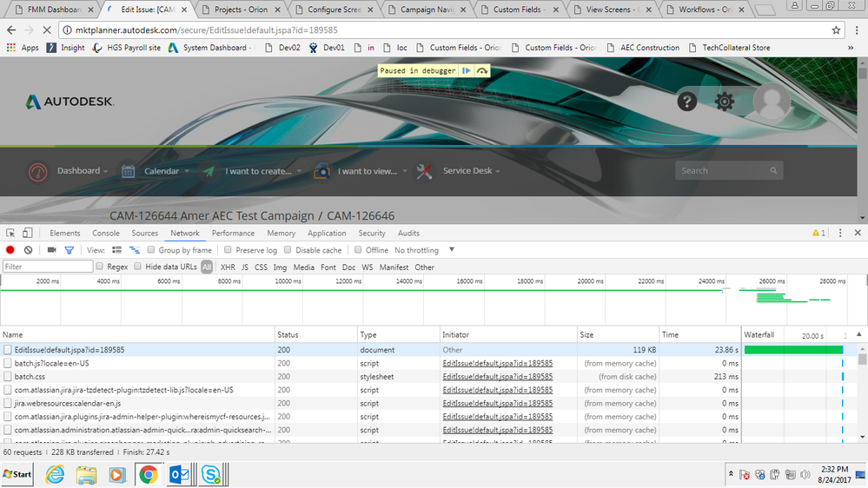Switch to the Elements panel tab
868x488 pixels.
tap(65, 233)
